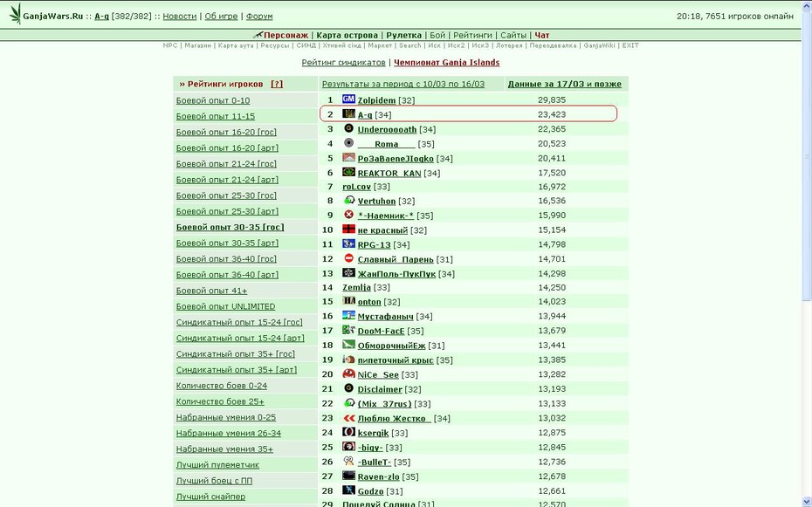Click the GanjaWars leaf logo icon

tap(16, 14)
